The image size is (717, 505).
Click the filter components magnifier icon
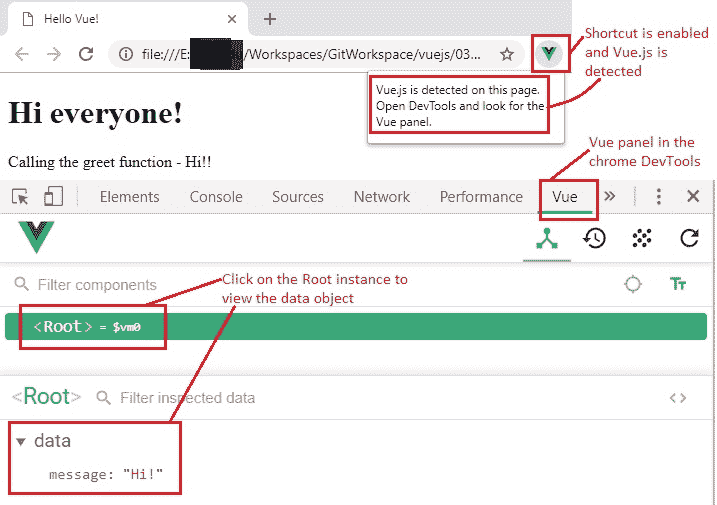point(21,284)
